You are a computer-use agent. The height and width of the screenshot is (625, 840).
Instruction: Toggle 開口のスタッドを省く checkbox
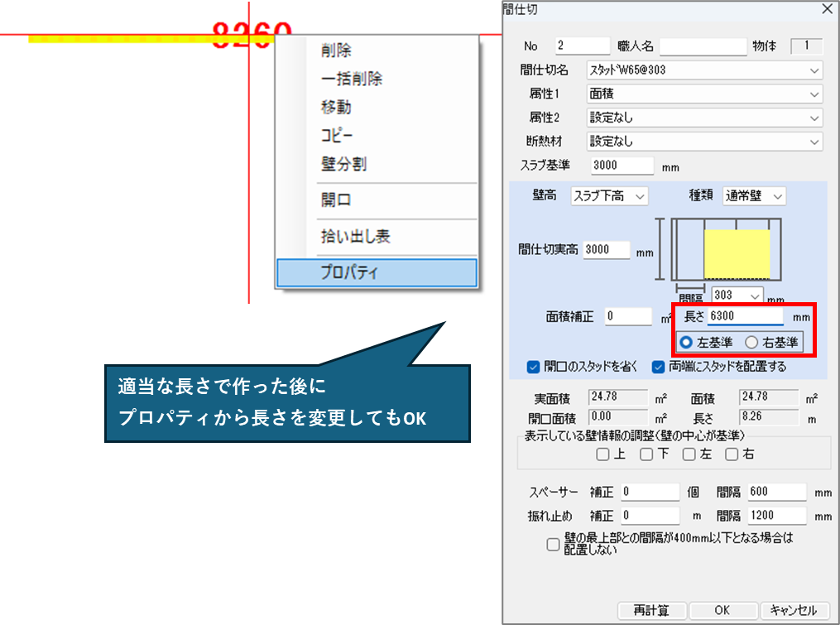tap(534, 367)
